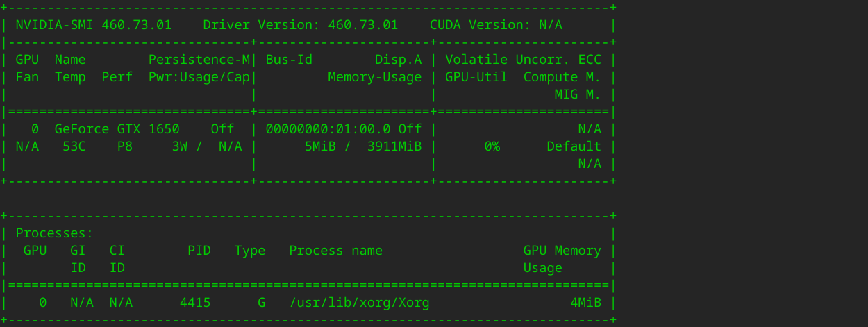Viewport: 868px width, 327px height.
Task: Click the Driver Version 460.73.01 text
Action: [x=300, y=25]
